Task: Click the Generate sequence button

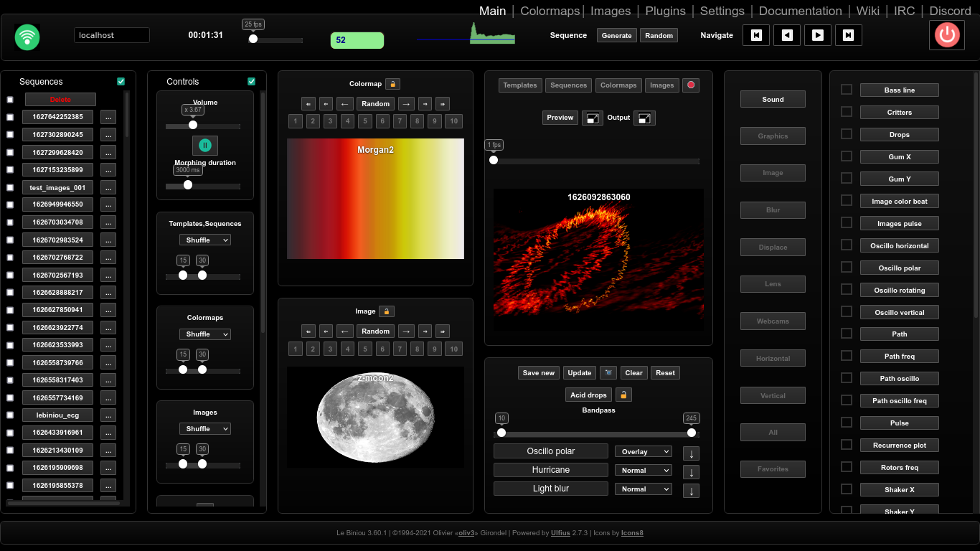Action: (616, 35)
